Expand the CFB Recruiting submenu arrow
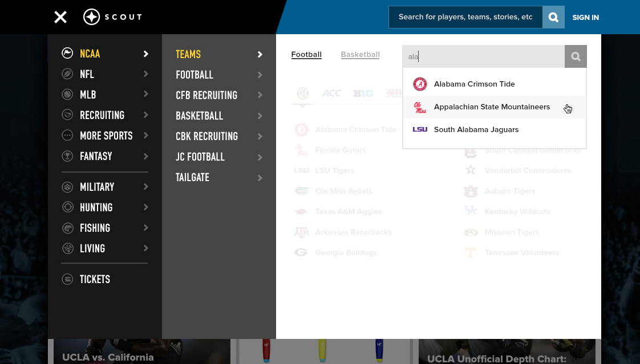Screen dimensions: 640x364 [260, 95]
